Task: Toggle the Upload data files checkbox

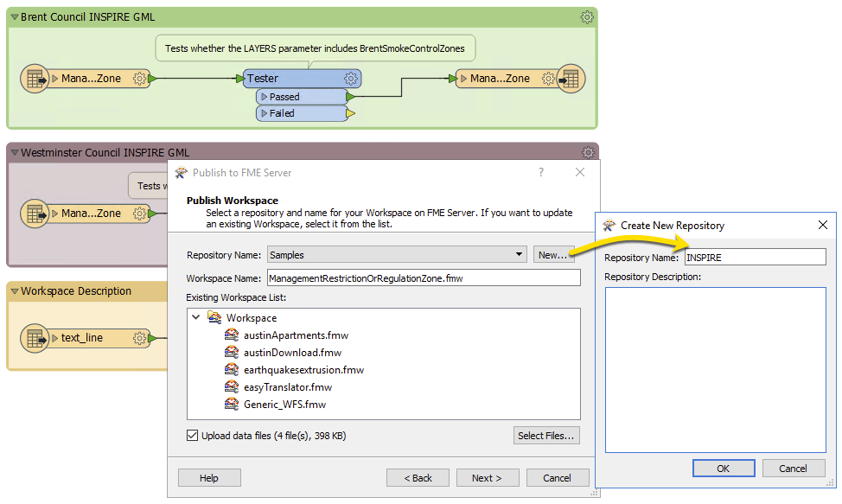Action: click(x=192, y=436)
